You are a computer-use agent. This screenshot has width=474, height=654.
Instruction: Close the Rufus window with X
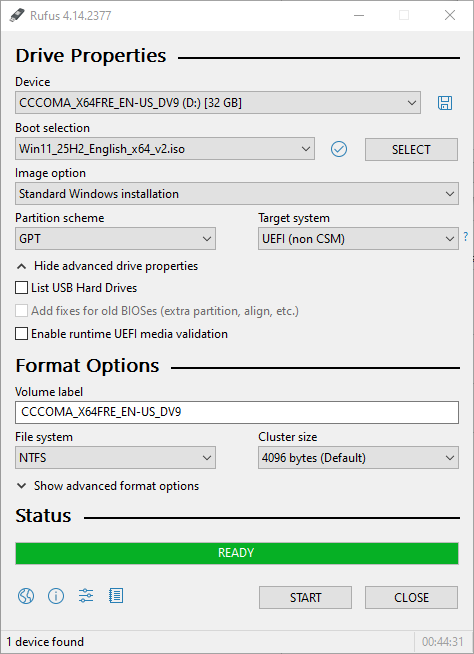coord(450,15)
